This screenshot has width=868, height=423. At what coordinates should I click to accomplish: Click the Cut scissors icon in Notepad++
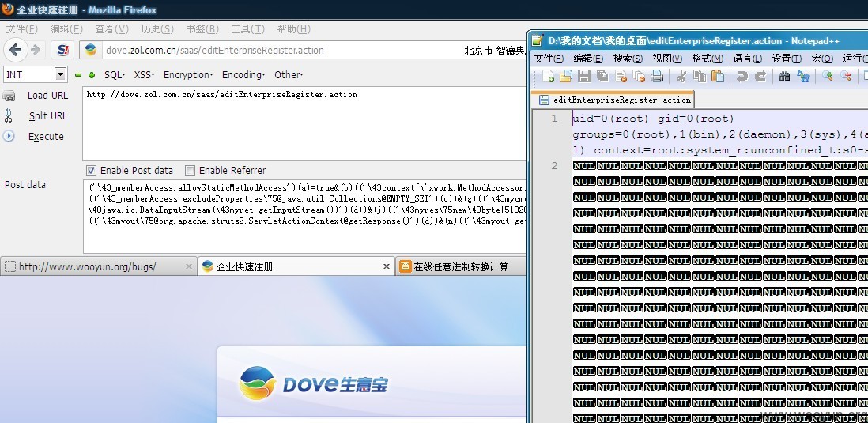click(681, 77)
